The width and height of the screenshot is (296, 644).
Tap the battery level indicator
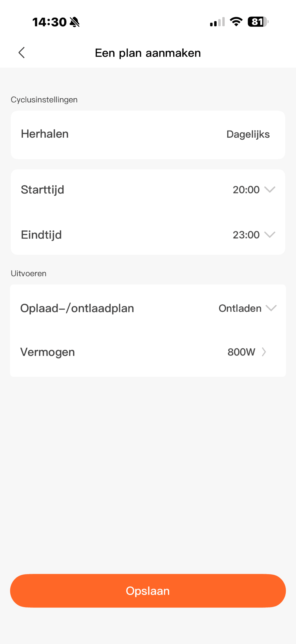tap(258, 22)
